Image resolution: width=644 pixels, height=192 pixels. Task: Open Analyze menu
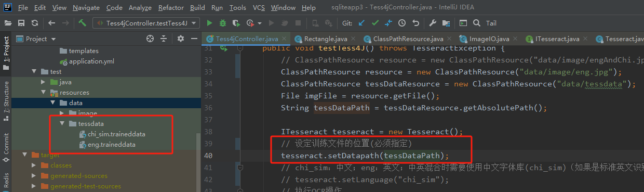[140, 8]
